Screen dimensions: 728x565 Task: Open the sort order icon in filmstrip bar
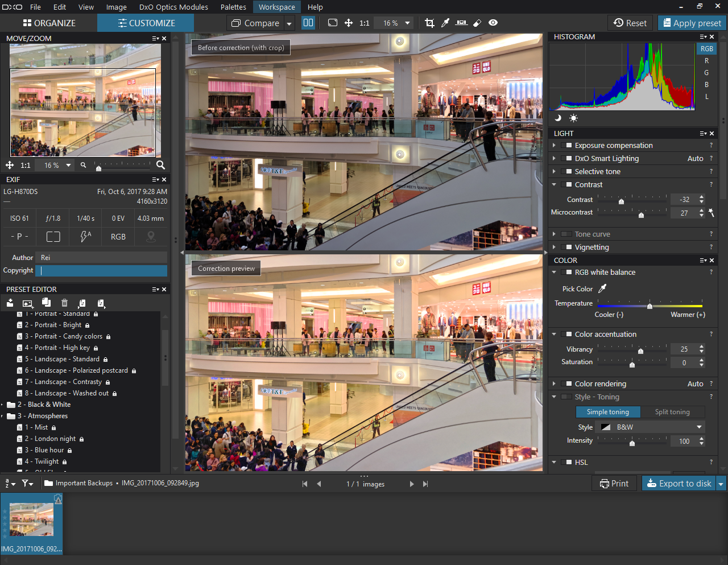[x=10, y=483]
